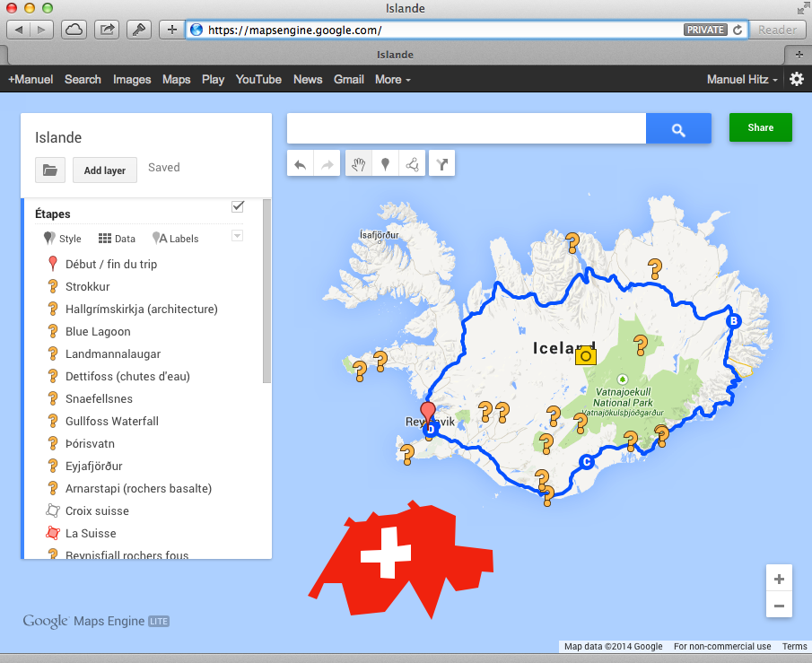Select Arnarstapi (rochers basalte) list item
This screenshot has height=663, width=812.
click(x=138, y=488)
